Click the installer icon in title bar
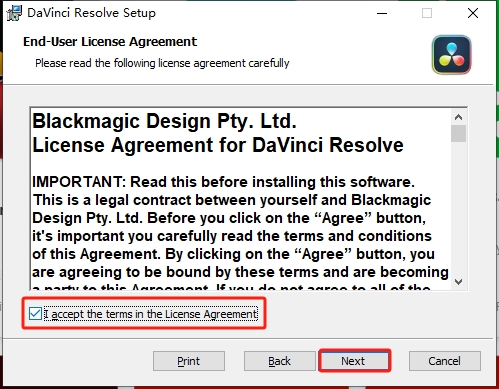Screen dimensions: 499x389 tap(14, 13)
